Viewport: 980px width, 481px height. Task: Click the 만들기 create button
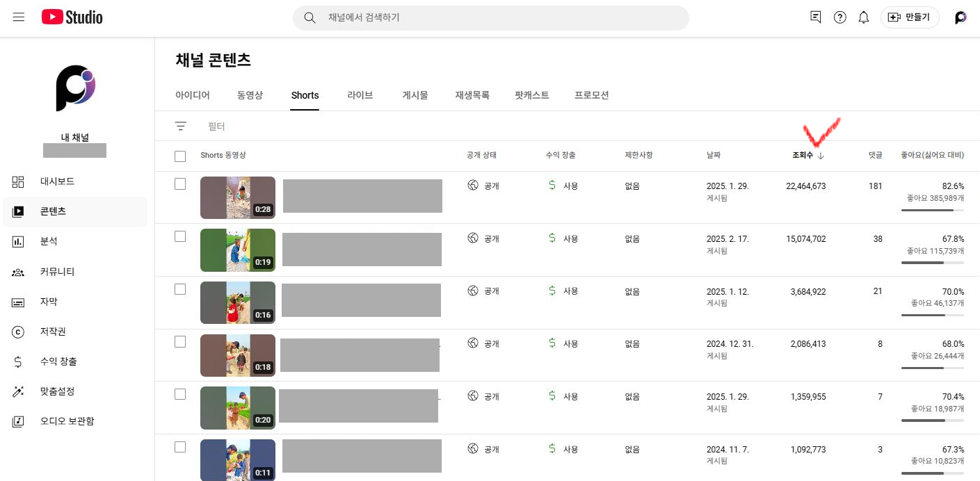[910, 17]
